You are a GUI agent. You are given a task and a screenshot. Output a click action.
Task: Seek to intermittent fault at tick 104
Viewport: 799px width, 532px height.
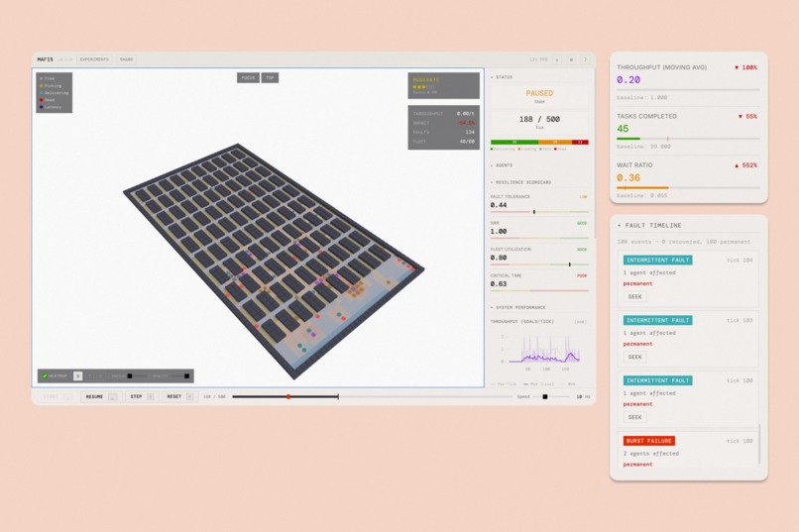coord(634,297)
